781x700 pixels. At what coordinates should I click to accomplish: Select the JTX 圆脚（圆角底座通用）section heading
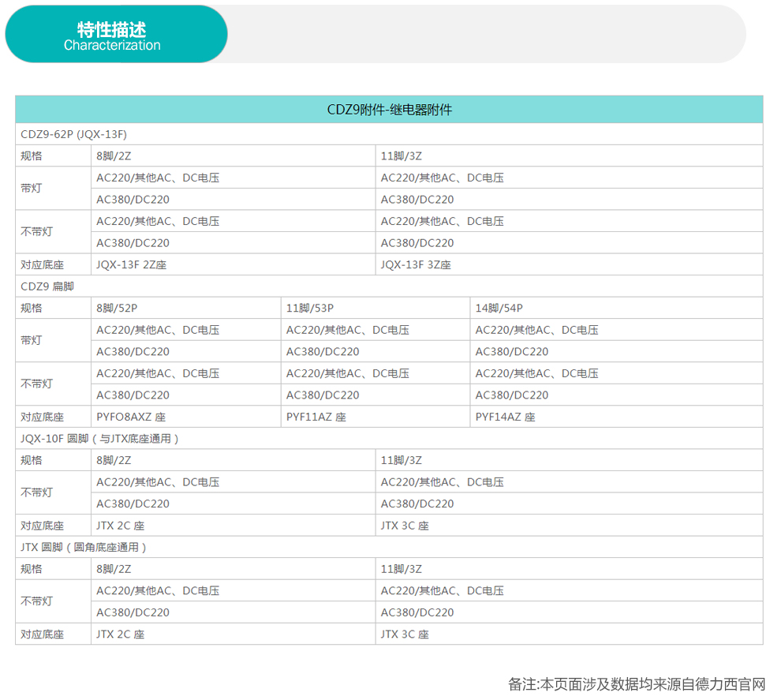click(x=84, y=547)
